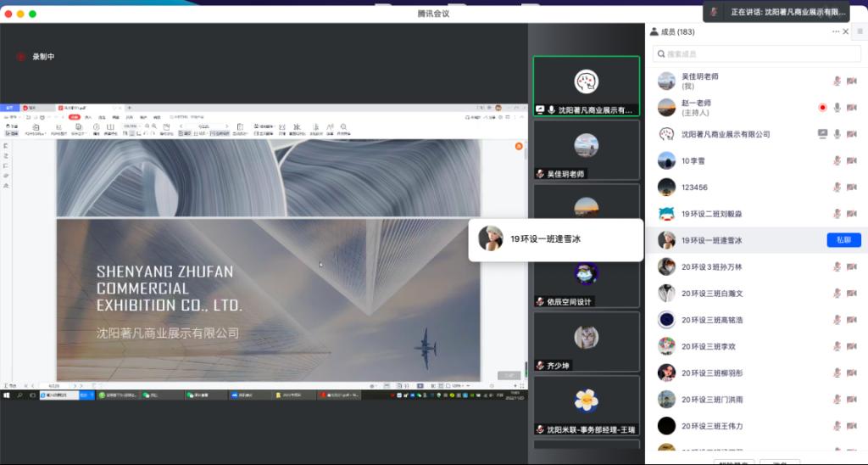Click muted mic icon for 20环设三班门洪雨
The height and width of the screenshot is (465, 868).
(x=837, y=400)
